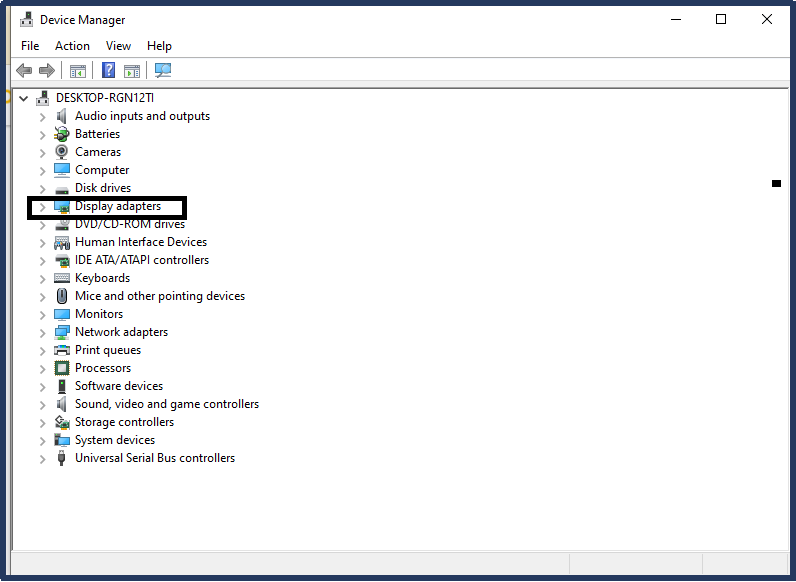This screenshot has height=582, width=796.
Task: Click the Network adapters icon
Action: tap(61, 333)
